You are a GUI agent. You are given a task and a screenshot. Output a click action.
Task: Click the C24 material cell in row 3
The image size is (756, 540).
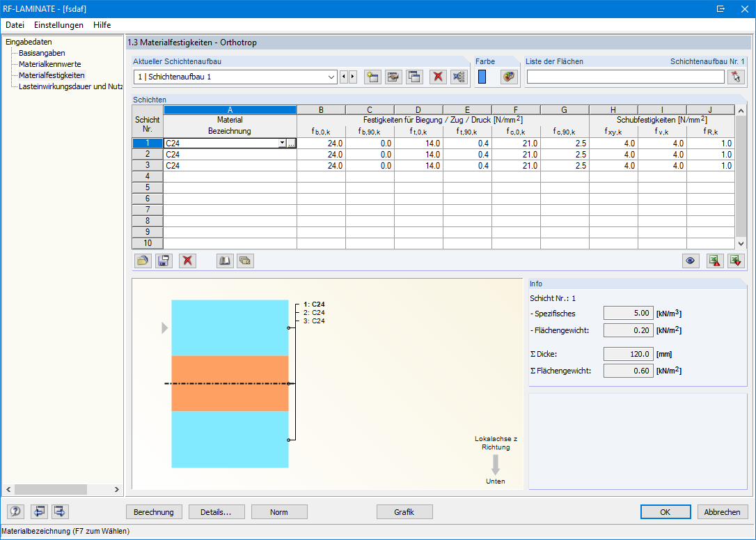pyautogui.click(x=230, y=166)
